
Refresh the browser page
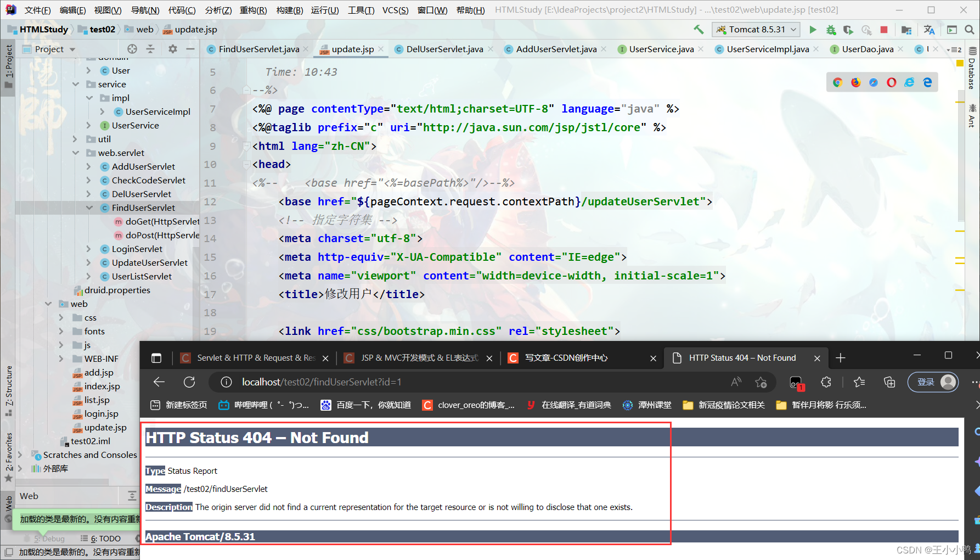tap(189, 382)
